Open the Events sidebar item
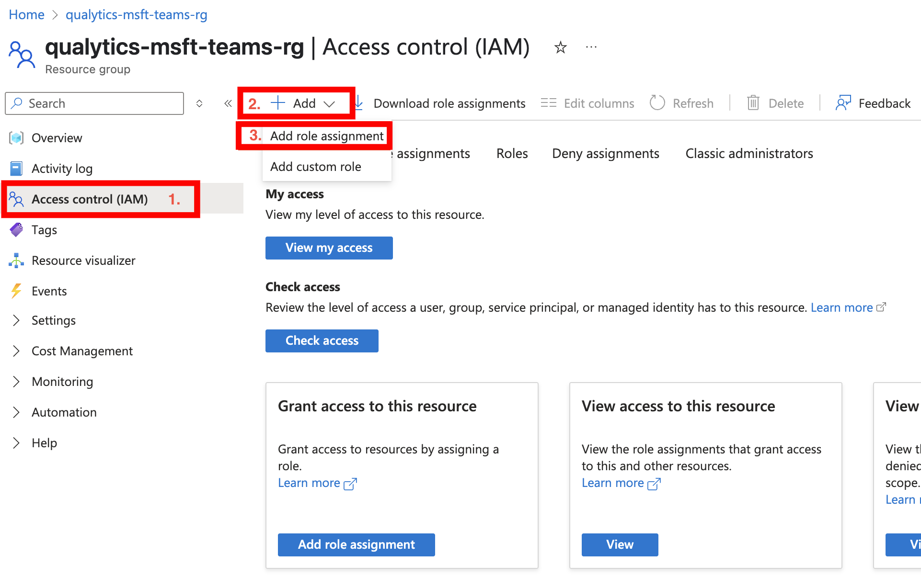The image size is (921, 588). (49, 291)
